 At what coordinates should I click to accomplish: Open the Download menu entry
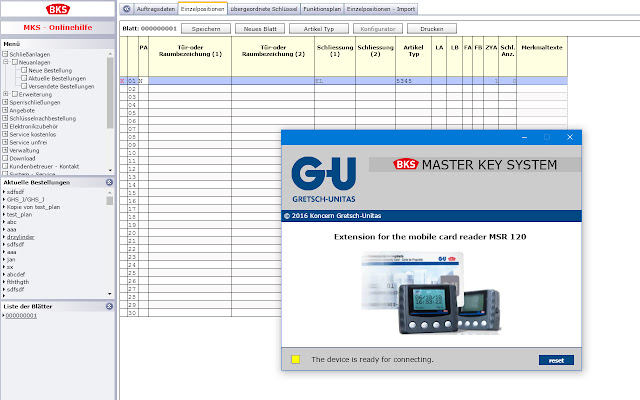pos(22,158)
